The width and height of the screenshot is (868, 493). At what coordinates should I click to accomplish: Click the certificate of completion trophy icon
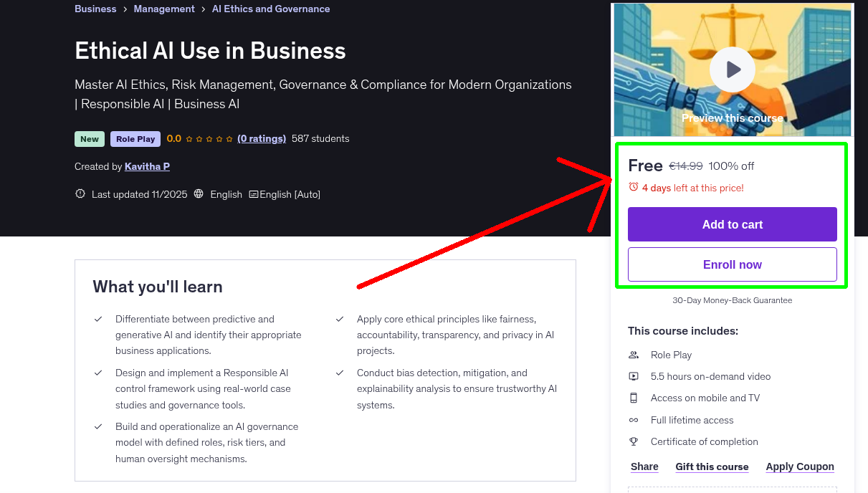coord(634,441)
